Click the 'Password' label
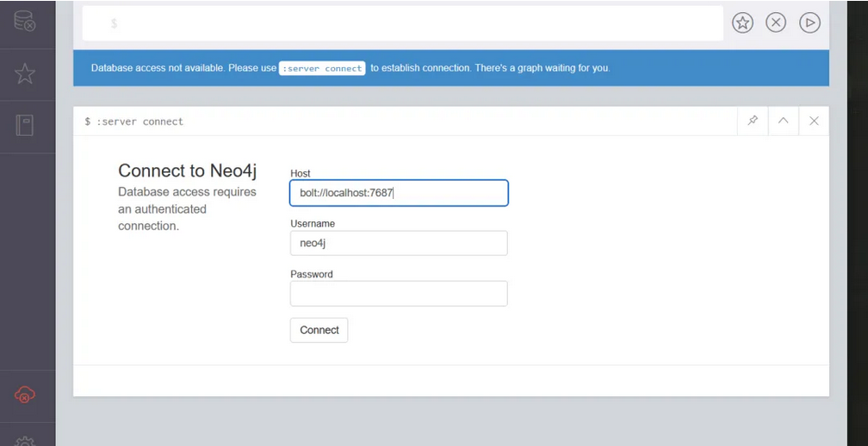The image size is (868, 446). (311, 274)
